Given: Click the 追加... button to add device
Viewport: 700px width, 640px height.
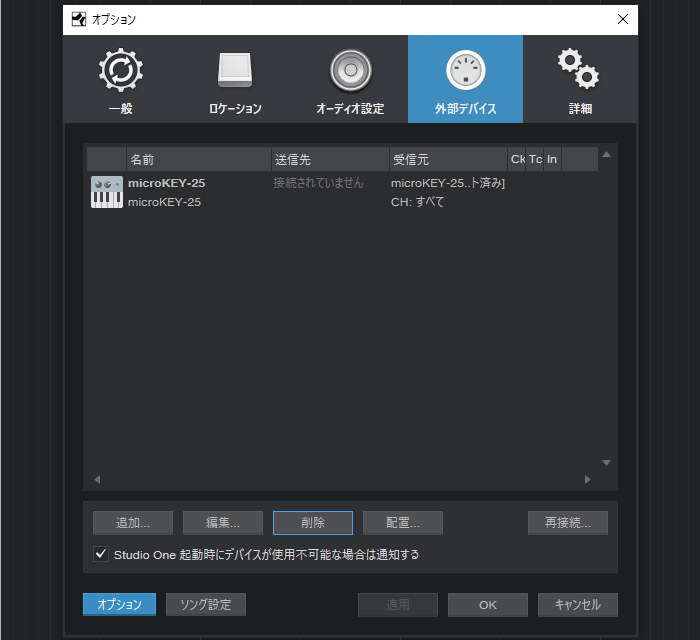Looking at the screenshot, I should [x=133, y=523].
